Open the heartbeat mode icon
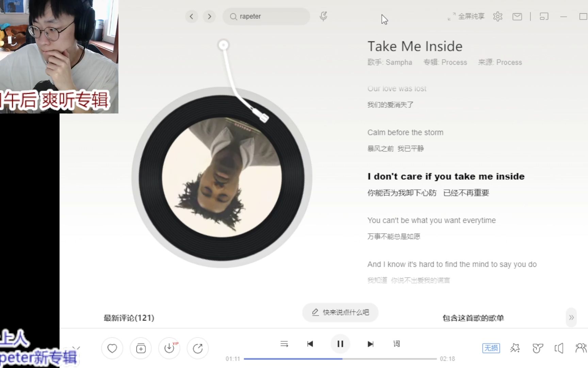The height and width of the screenshot is (368, 588). (x=538, y=348)
